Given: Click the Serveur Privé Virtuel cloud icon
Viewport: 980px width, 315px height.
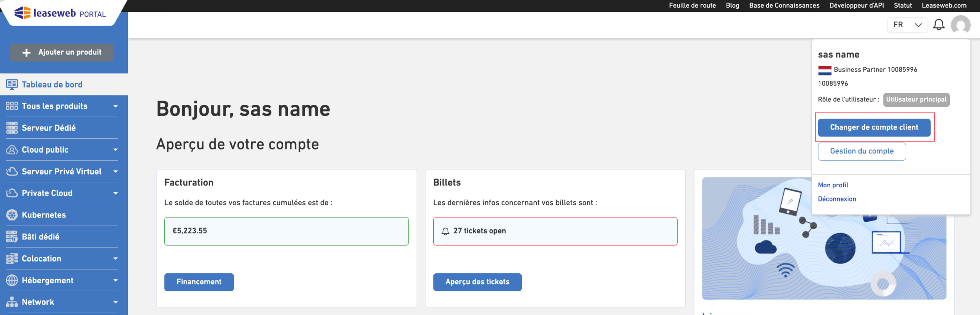Looking at the screenshot, I should 12,171.
